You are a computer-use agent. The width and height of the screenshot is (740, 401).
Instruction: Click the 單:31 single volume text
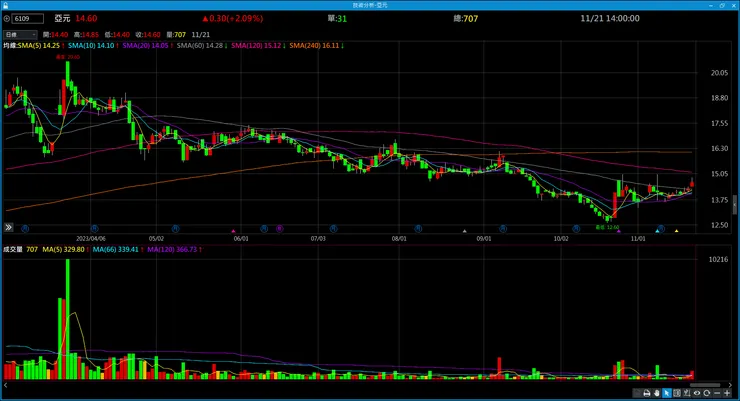pyautogui.click(x=337, y=18)
